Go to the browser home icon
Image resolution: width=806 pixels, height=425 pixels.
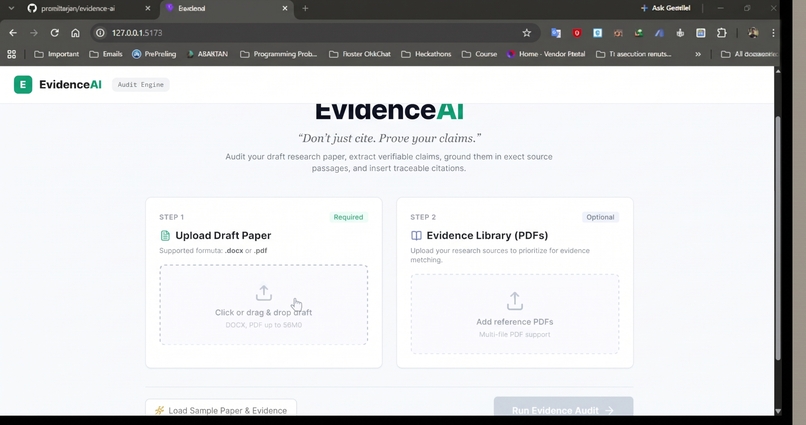[x=75, y=33]
